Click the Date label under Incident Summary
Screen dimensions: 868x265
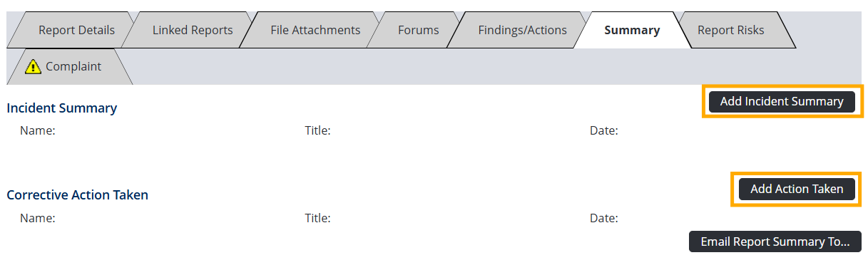coord(604,130)
